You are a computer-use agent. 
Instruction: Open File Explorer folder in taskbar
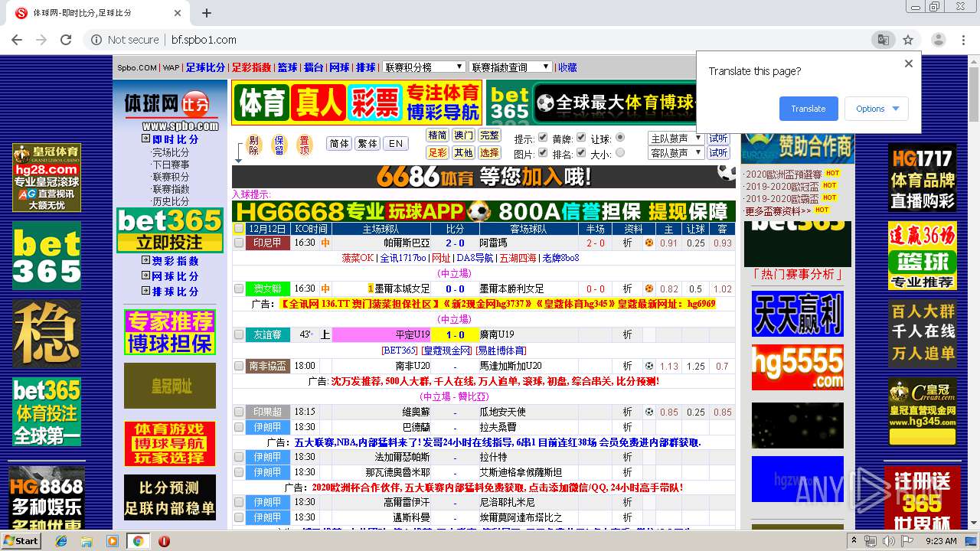[x=87, y=541]
